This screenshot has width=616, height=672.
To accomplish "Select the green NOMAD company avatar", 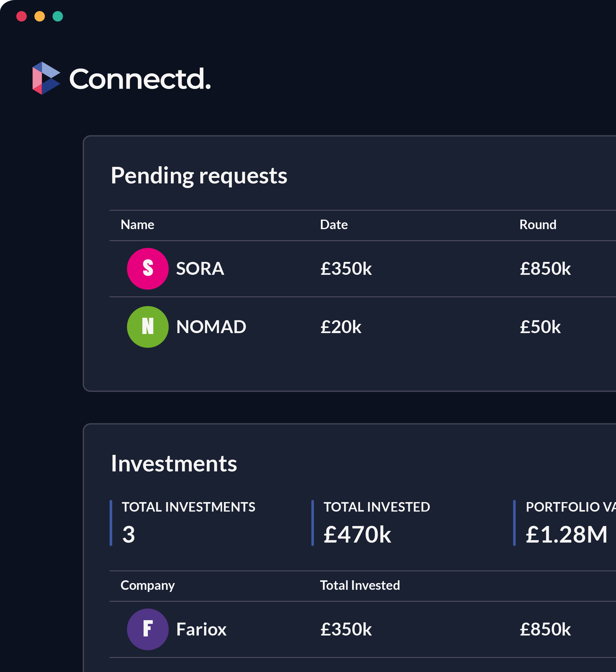I will pos(148,327).
